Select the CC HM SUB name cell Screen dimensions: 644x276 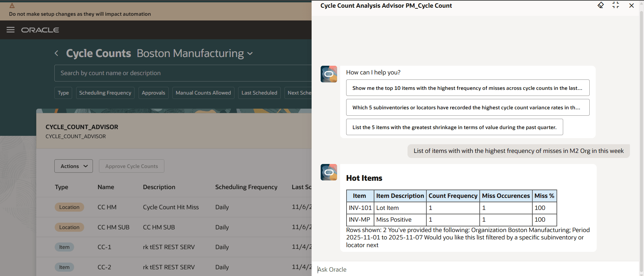coord(113,227)
